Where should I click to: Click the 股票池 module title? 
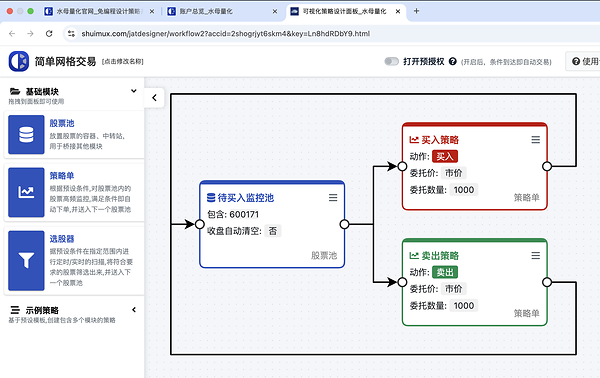(62, 123)
